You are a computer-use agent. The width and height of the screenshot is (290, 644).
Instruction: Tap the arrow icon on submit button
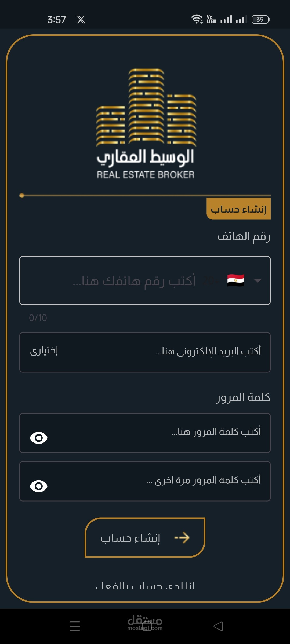click(182, 538)
